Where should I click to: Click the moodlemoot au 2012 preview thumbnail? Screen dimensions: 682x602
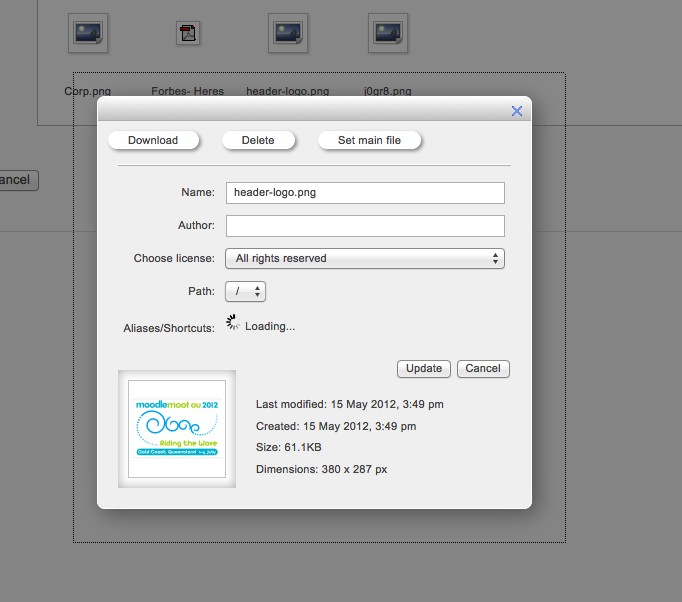click(177, 429)
